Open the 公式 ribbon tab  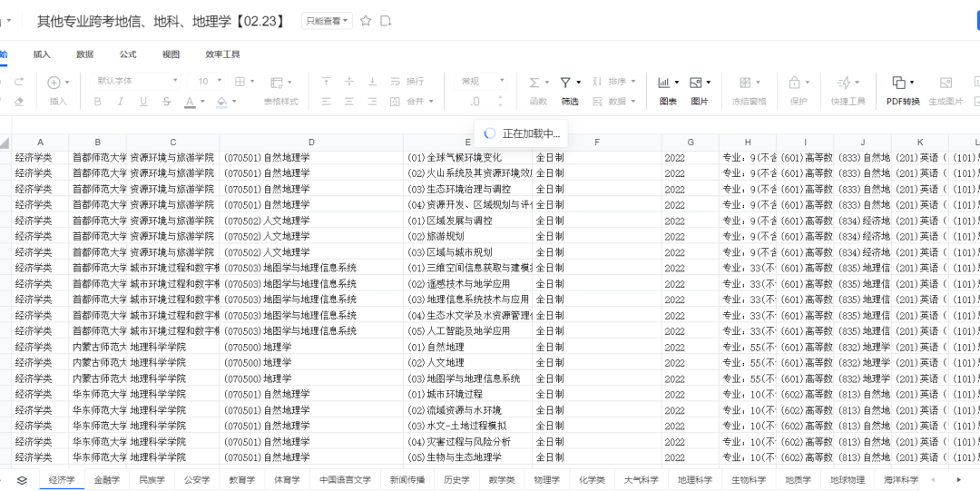click(128, 54)
